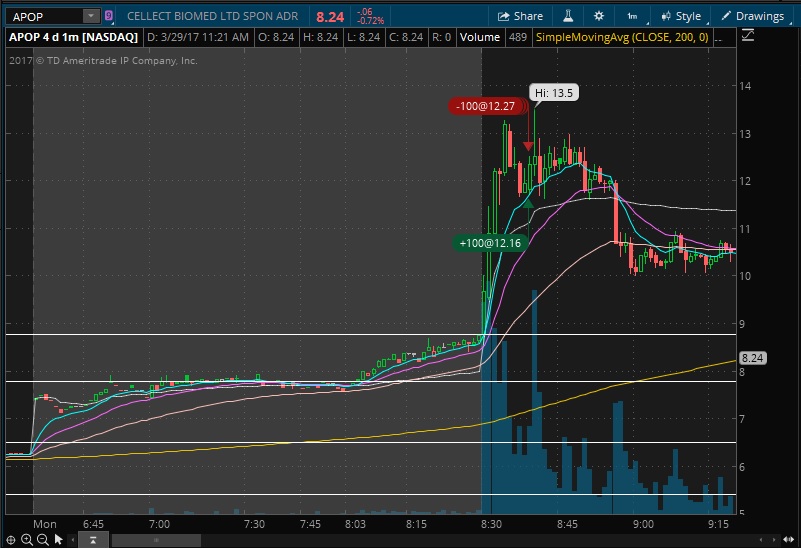The height and width of the screenshot is (549, 801).
Task: Click the collapse-to-top arrow button
Action: pos(93,540)
